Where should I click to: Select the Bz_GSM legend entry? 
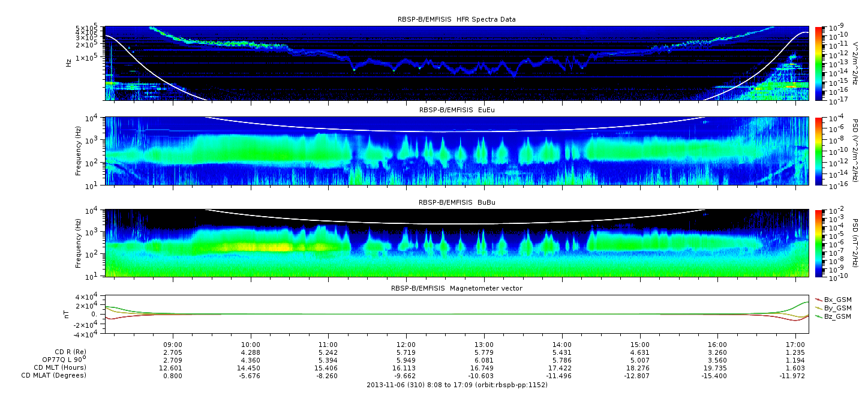coord(837,316)
